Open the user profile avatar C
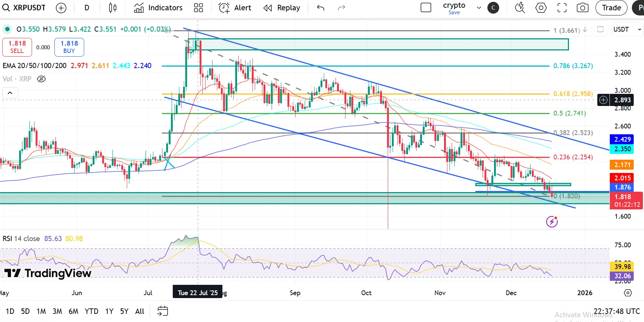This screenshot has height=322, width=644. (x=493, y=8)
